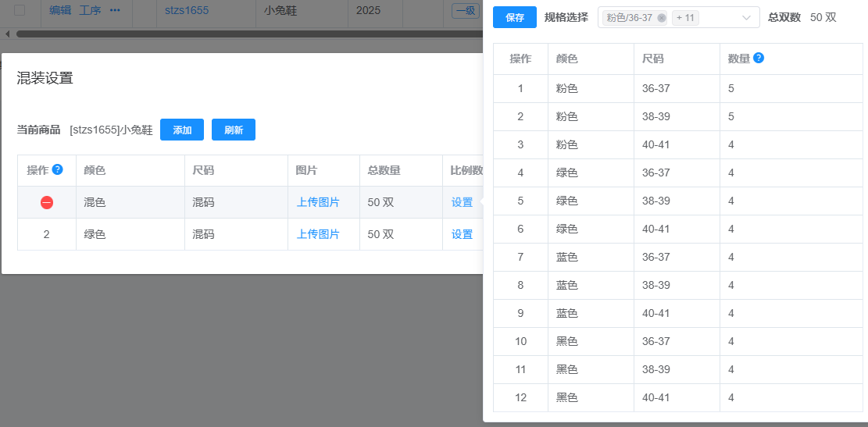868x427 pixels.
Task: Expand the 规格选择 dropdown arrow
Action: (746, 18)
